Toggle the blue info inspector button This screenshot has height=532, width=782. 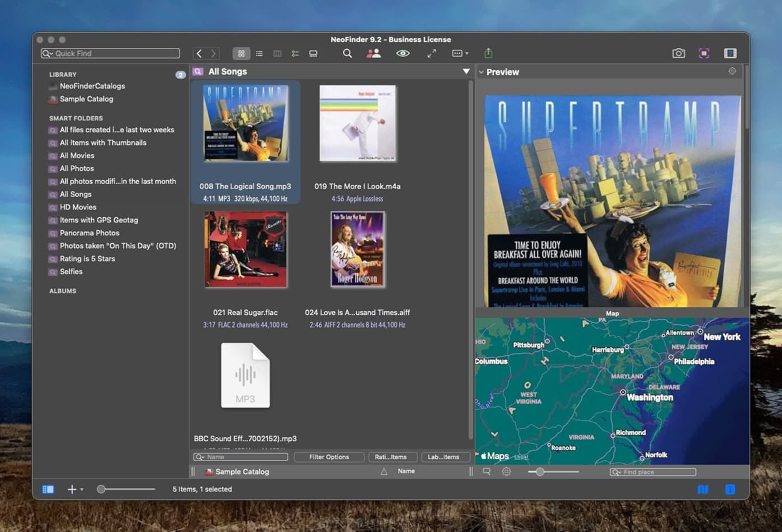click(x=730, y=489)
